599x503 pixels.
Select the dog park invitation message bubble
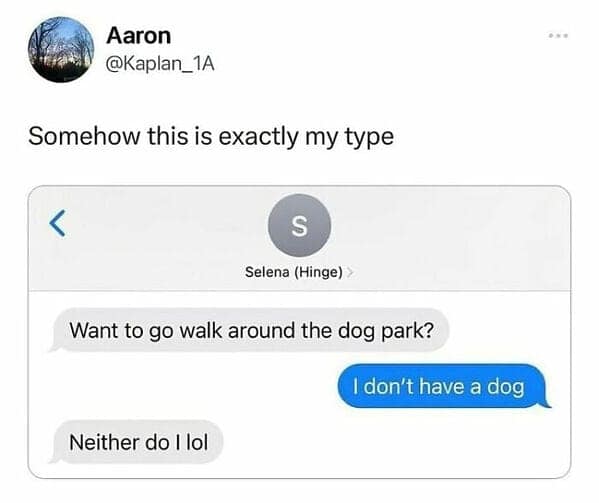(249, 330)
